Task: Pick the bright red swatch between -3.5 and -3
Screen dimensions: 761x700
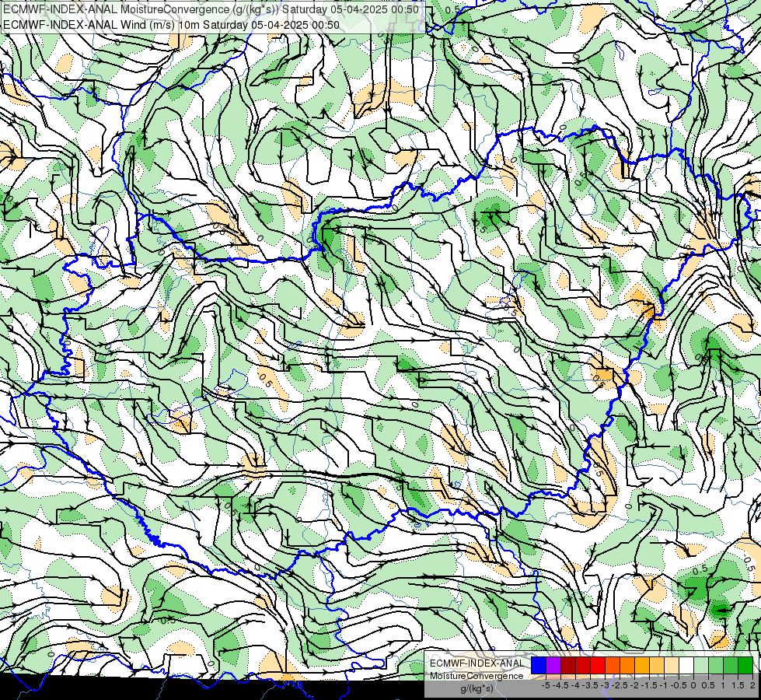Action: click(598, 666)
